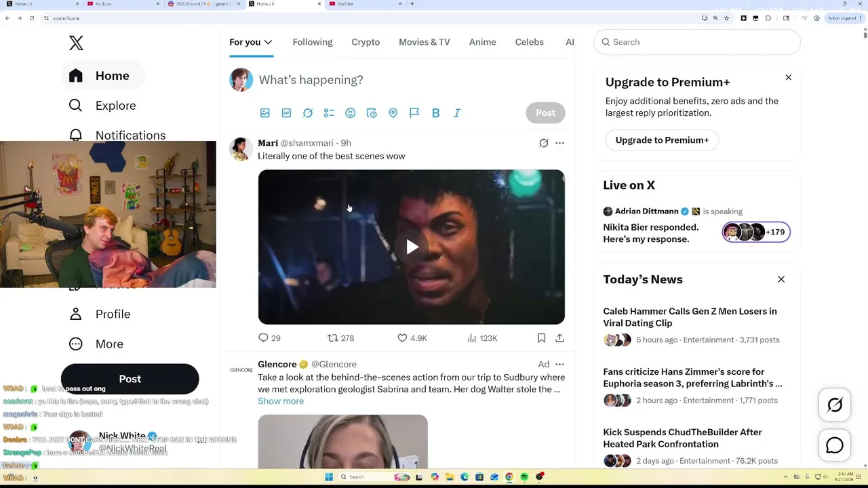Play the video in Mari's post
Screen dimensions: 868x488
(412, 247)
